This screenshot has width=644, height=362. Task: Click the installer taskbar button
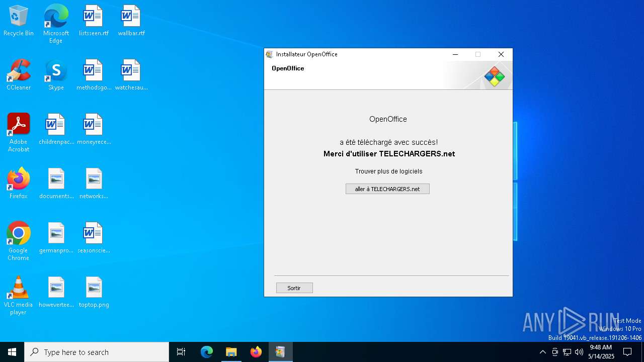pyautogui.click(x=281, y=352)
